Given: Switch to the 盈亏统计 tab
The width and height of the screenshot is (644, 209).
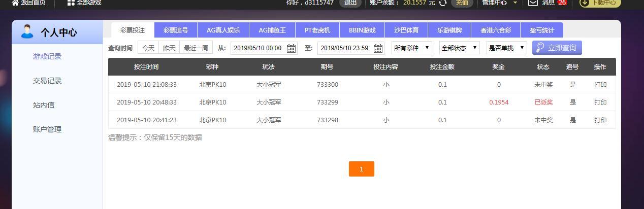Looking at the screenshot, I should (x=542, y=30).
